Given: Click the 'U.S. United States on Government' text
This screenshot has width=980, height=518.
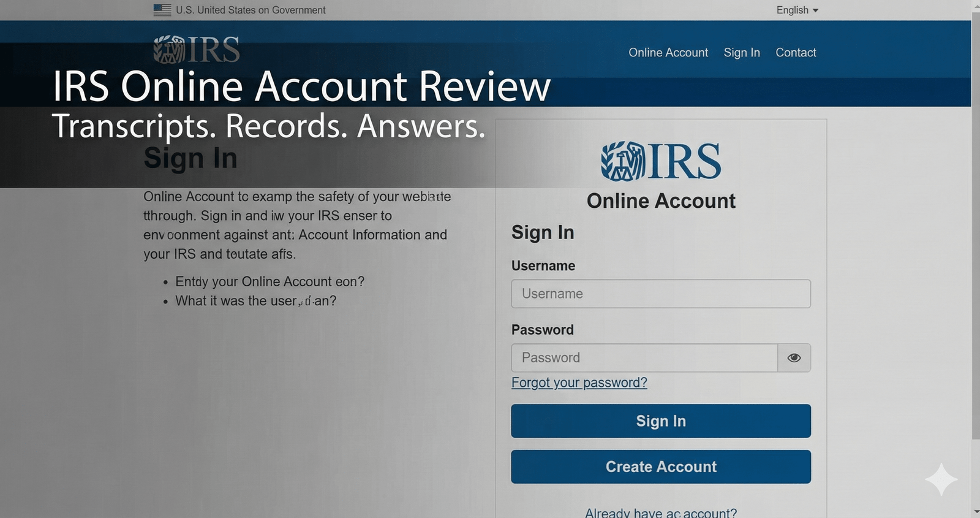Looking at the screenshot, I should [251, 10].
